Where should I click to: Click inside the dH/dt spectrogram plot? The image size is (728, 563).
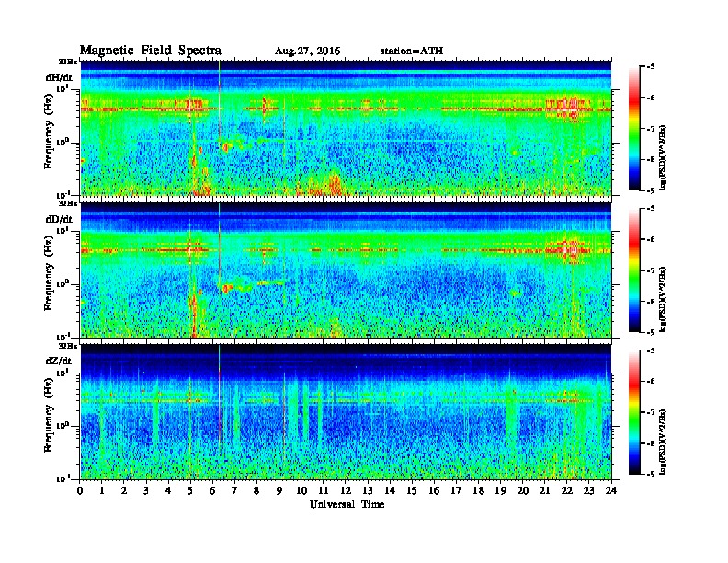tap(346, 128)
